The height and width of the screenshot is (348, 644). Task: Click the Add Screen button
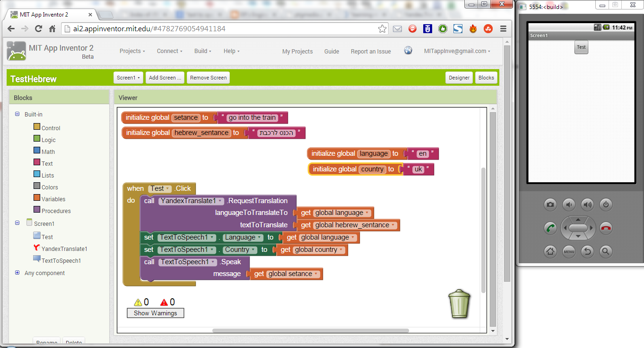point(165,78)
